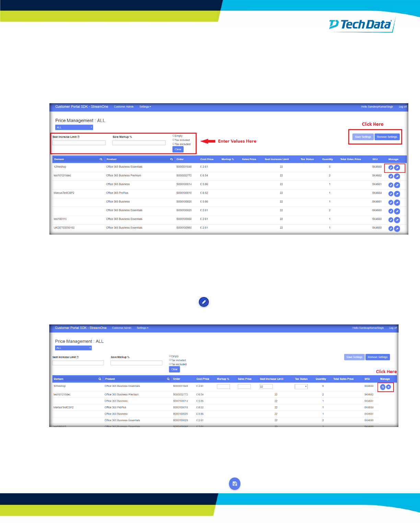The width and height of the screenshot is (420, 523).
Task: Click eraser icon for order S000100014
Action: click(x=397, y=185)
